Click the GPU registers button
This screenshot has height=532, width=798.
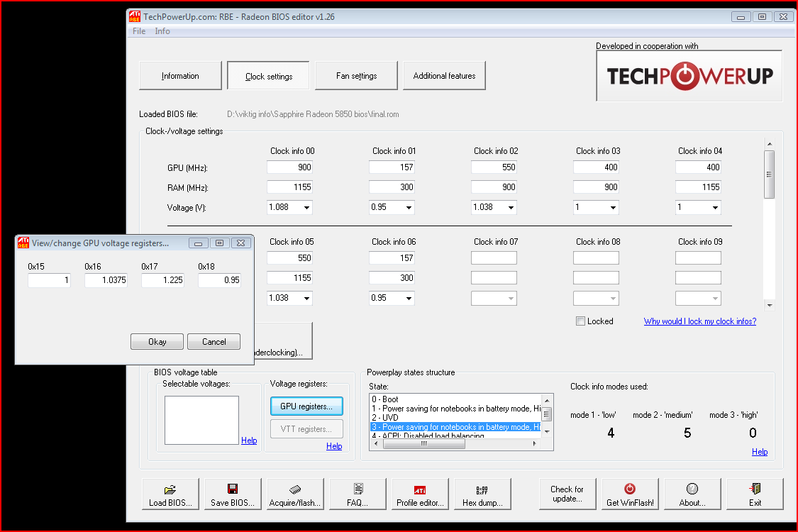coord(306,406)
